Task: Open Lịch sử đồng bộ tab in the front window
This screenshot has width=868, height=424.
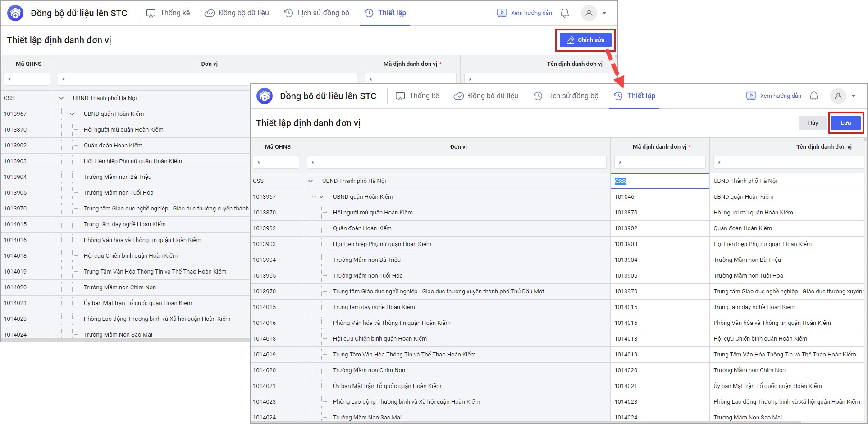Action: (566, 96)
